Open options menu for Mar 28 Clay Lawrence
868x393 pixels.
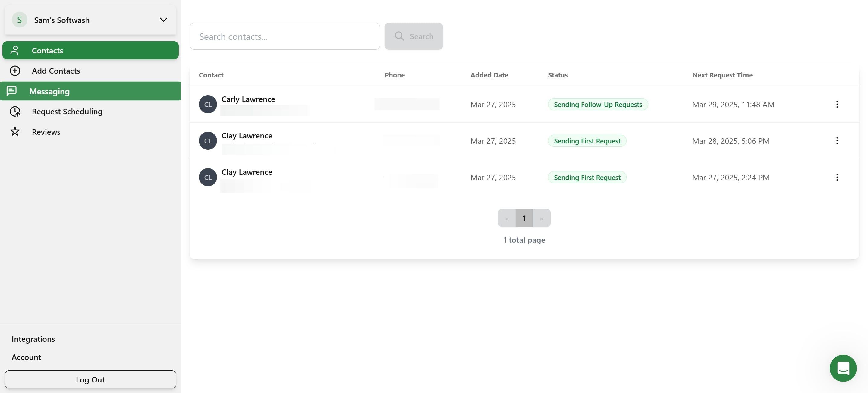[x=837, y=141]
